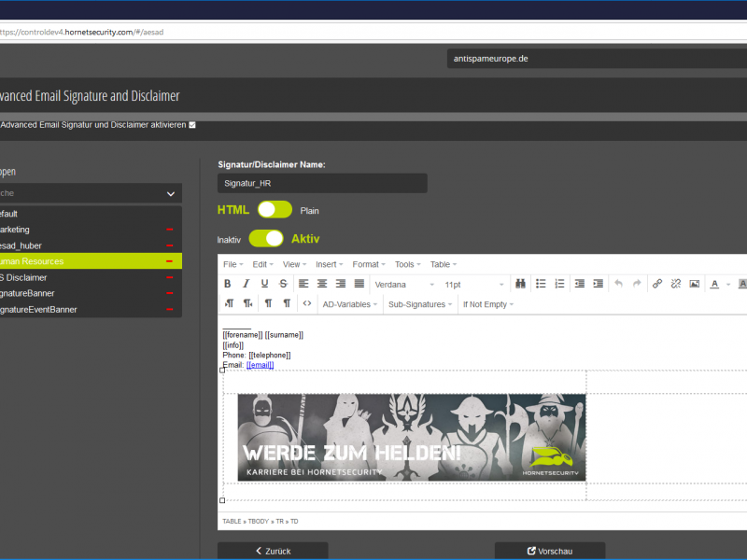
Task: Click the red minus beside SignatureEventBanner
Action: coord(170,310)
